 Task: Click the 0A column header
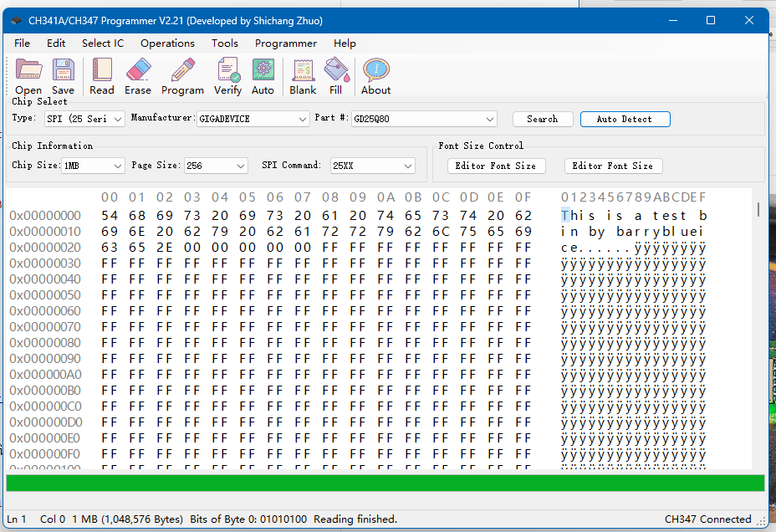(385, 197)
